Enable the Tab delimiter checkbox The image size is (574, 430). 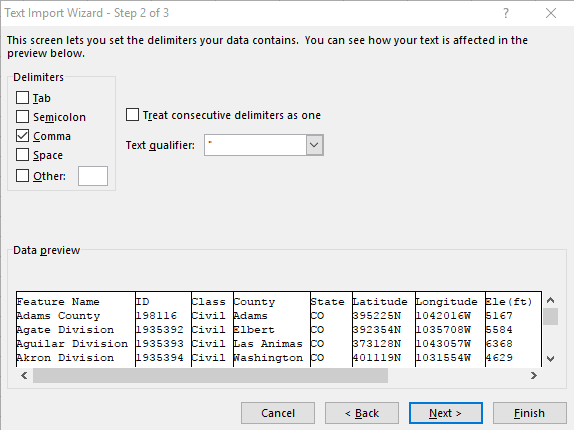coord(22,98)
